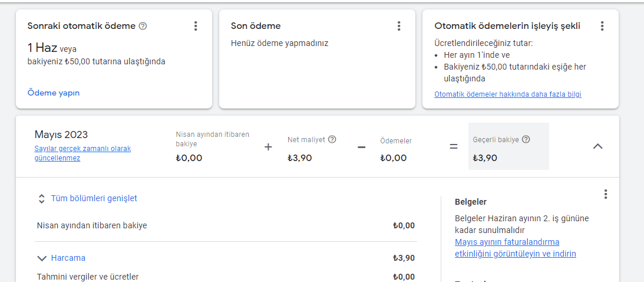Viewport: 644px width, 282px height.
Task: Click the ₺3,90 amount in Harcama row
Action: point(404,258)
